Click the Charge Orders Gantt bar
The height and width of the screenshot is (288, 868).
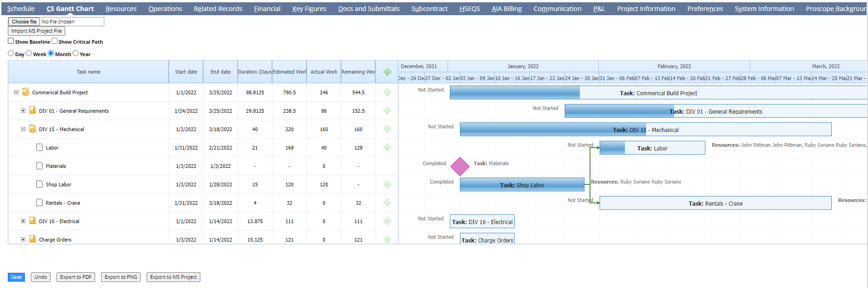click(x=487, y=239)
